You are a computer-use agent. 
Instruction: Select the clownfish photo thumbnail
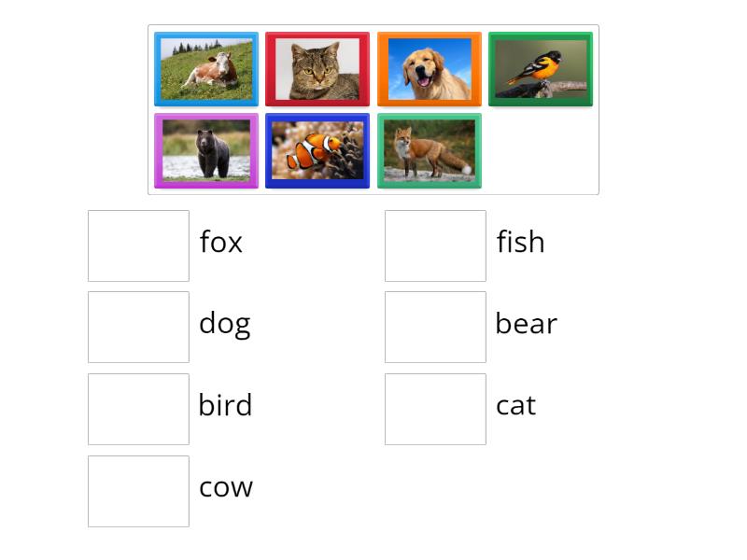click(317, 149)
